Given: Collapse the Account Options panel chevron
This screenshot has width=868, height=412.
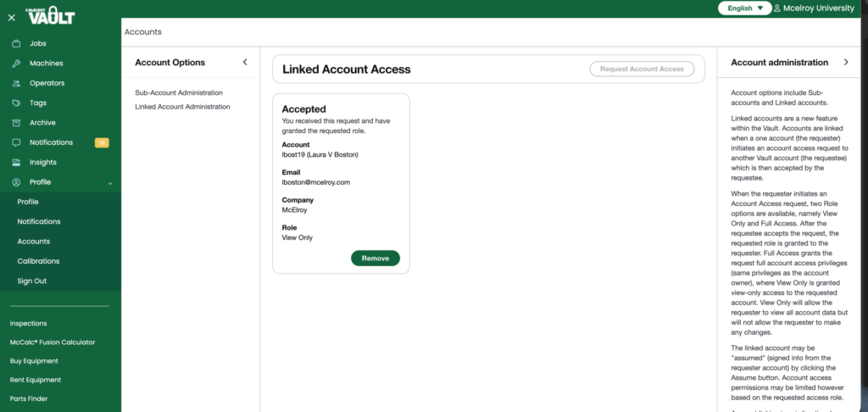Looking at the screenshot, I should tap(245, 62).
